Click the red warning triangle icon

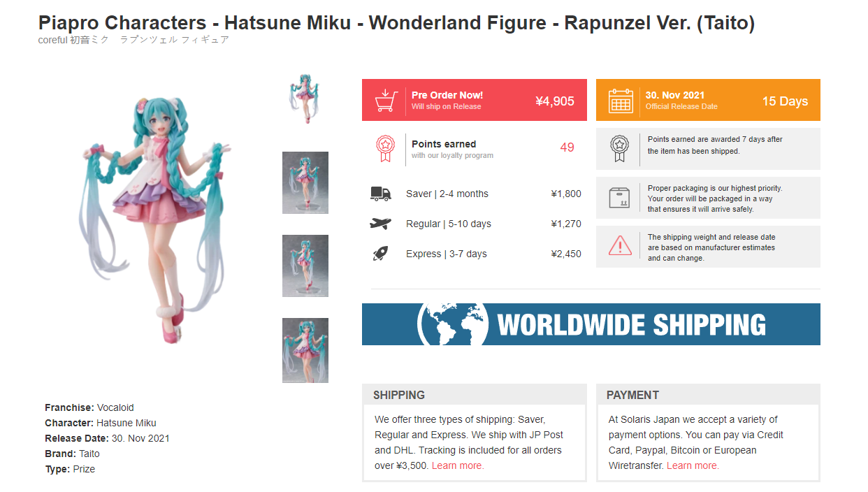coord(619,246)
